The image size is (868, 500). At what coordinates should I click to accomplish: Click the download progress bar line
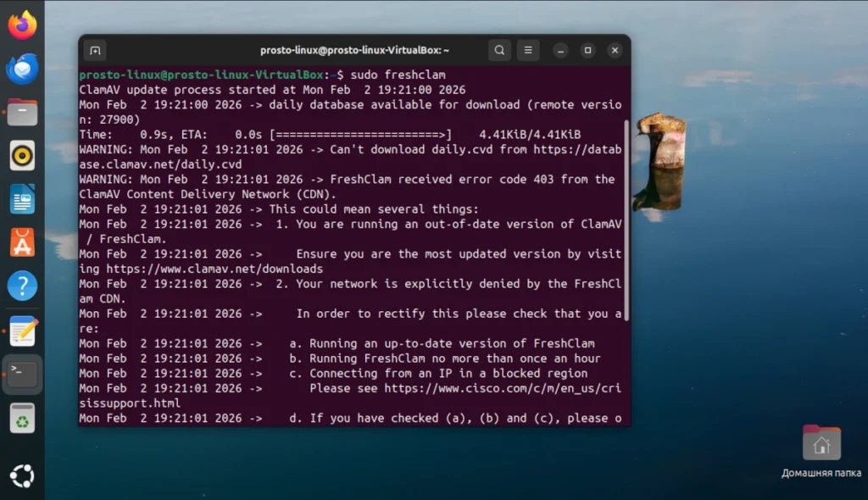(330, 135)
